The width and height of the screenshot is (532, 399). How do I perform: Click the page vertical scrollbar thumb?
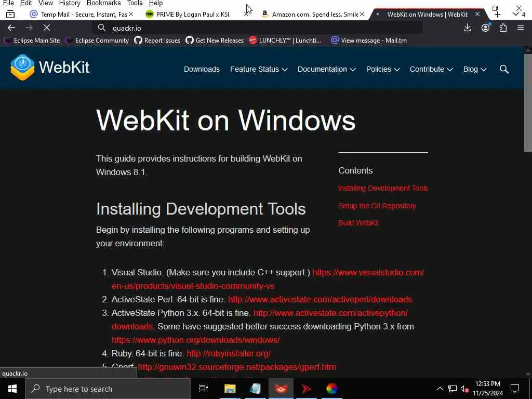[x=528, y=102]
